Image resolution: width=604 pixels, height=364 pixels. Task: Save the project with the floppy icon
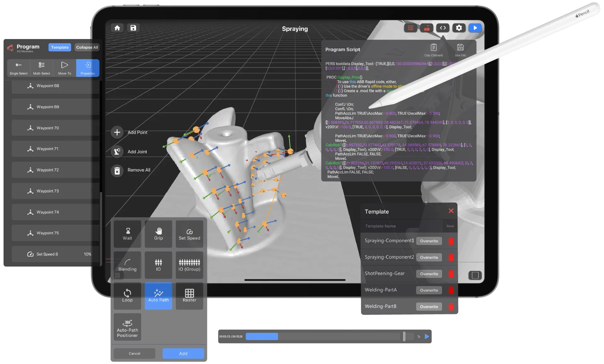[x=133, y=28]
